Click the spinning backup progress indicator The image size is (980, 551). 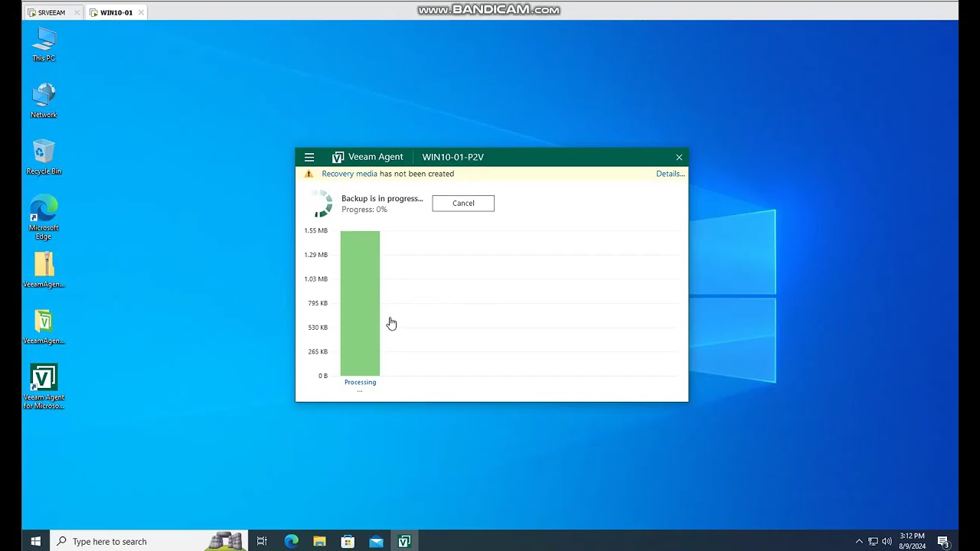(x=322, y=204)
